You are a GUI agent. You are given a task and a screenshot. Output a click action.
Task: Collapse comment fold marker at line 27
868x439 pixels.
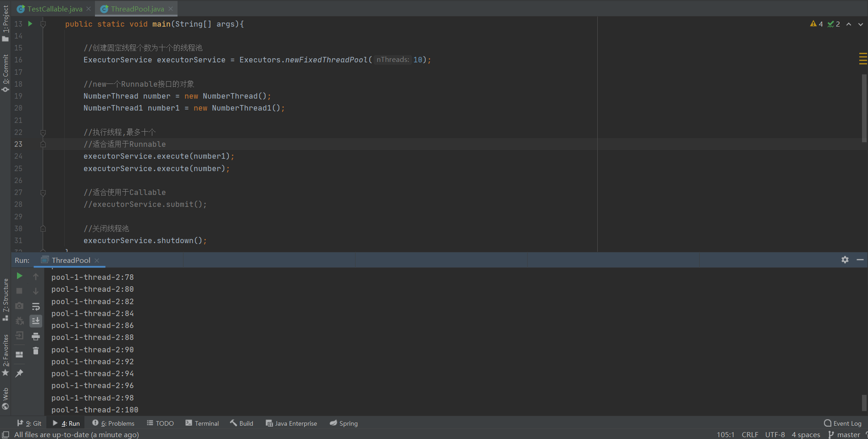tap(43, 192)
